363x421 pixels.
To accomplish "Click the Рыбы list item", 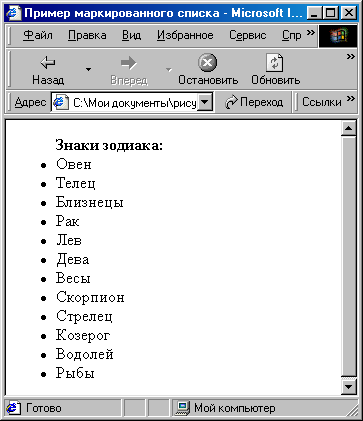I will (75, 373).
